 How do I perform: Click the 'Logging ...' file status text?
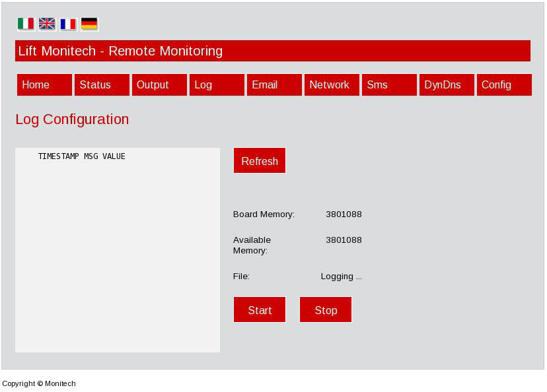pyautogui.click(x=341, y=277)
